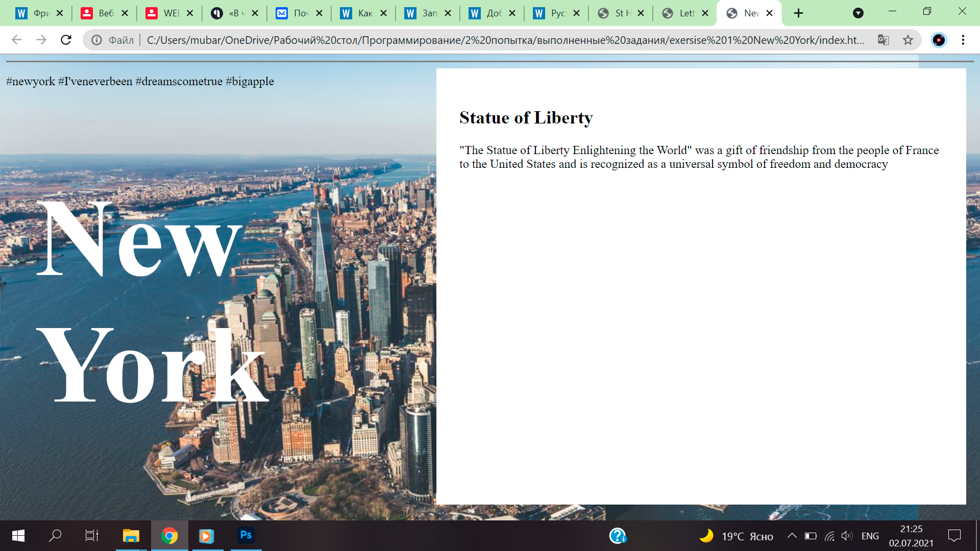The image size is (980, 551).
Task: Open the Chrome profile avatar
Action: pyautogui.click(x=938, y=40)
